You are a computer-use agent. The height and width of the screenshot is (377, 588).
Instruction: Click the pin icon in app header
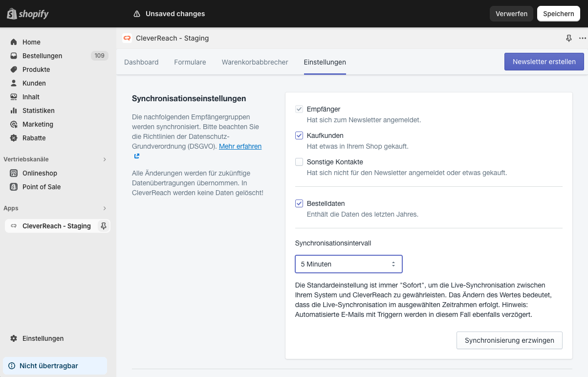tap(568, 38)
